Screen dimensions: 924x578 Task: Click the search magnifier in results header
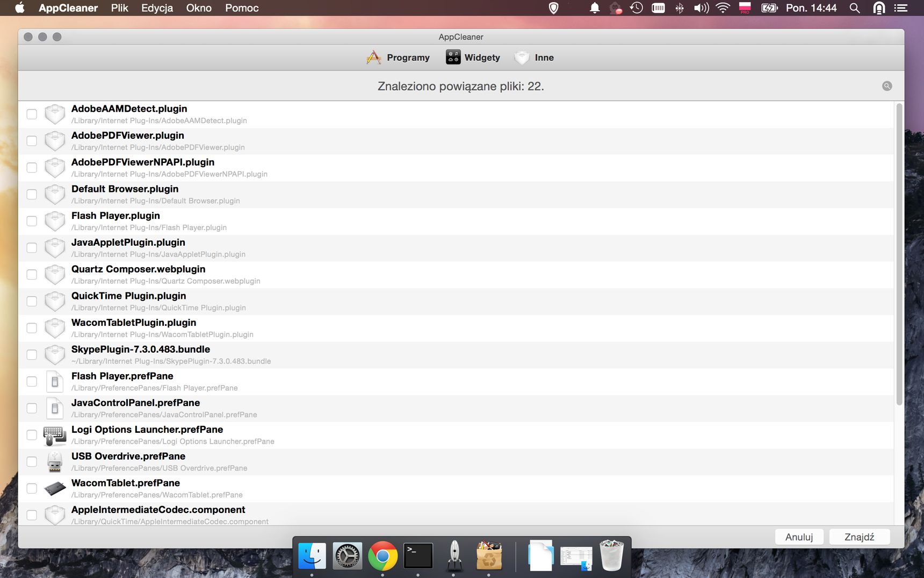coord(887,86)
